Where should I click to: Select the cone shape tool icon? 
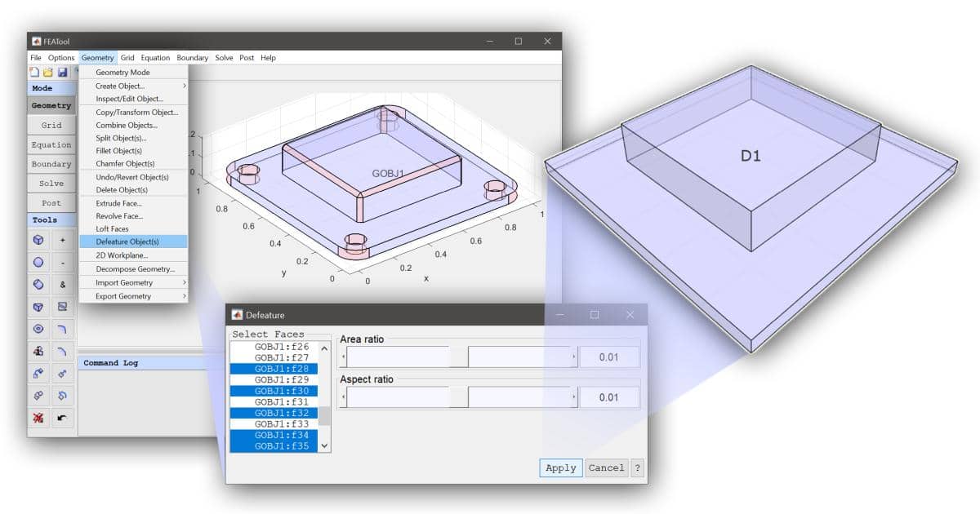pos(38,307)
